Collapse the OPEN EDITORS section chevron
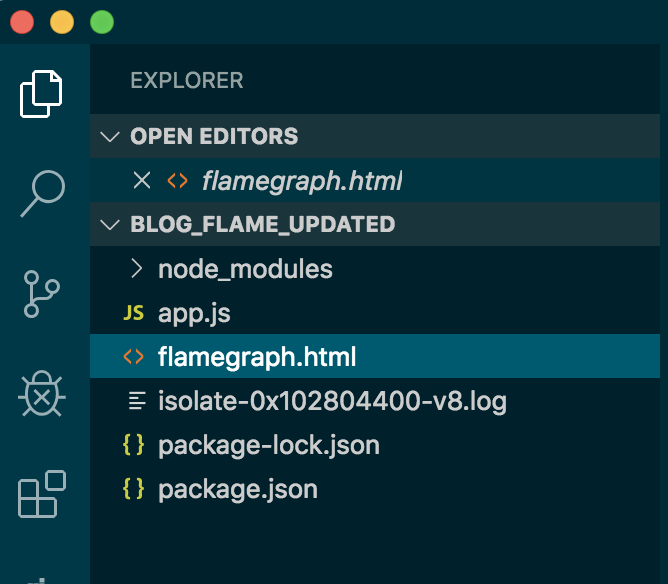The image size is (668, 584). (x=109, y=136)
